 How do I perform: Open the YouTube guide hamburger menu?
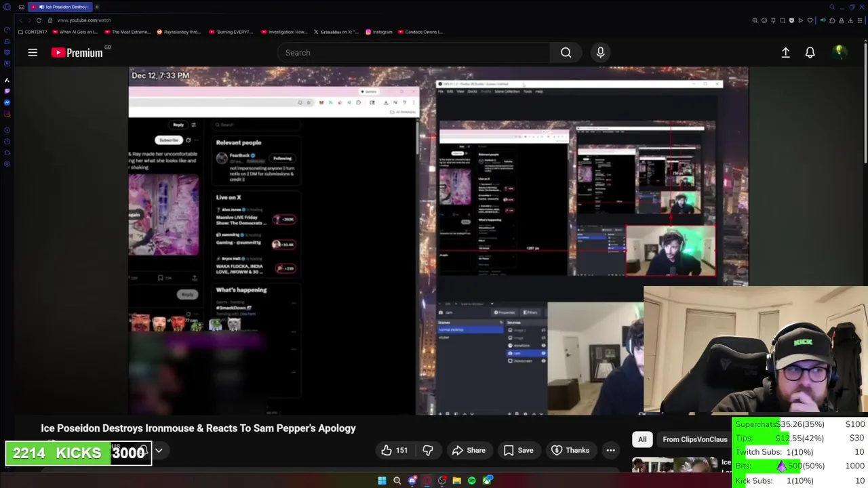pyautogui.click(x=33, y=52)
